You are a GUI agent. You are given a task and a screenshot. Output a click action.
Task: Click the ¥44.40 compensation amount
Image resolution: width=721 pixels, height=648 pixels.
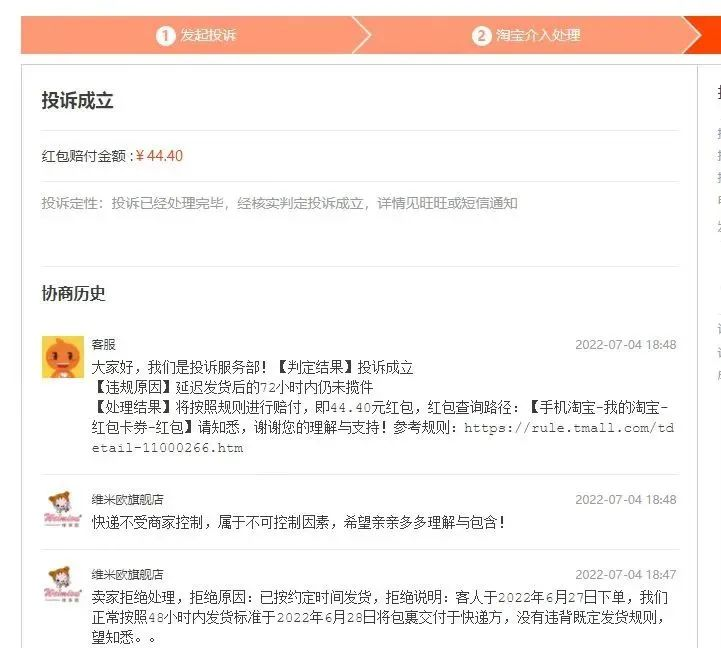[160, 156]
